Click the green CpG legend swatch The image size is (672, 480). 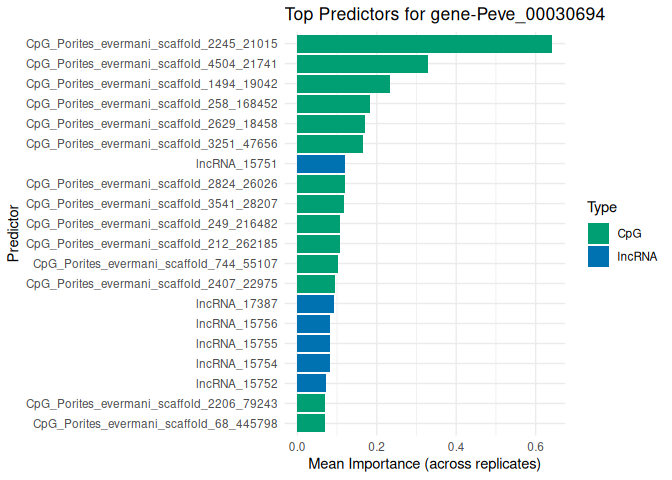599,233
